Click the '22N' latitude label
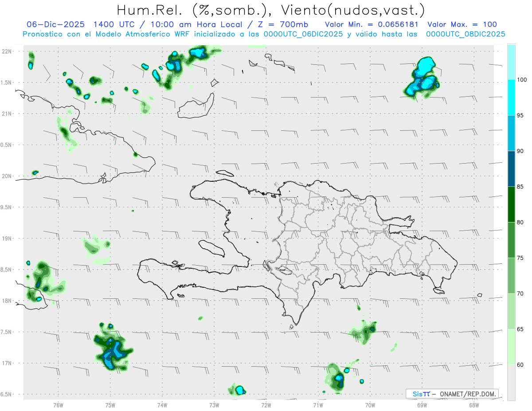Image resolution: width=532 pixels, height=411 pixels. tap(7, 51)
